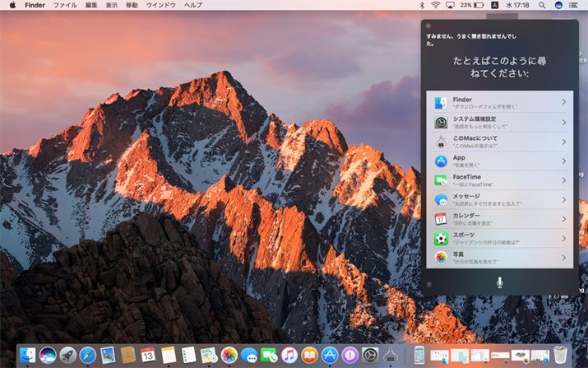Open Spotlight search in the menu bar

[x=543, y=5]
